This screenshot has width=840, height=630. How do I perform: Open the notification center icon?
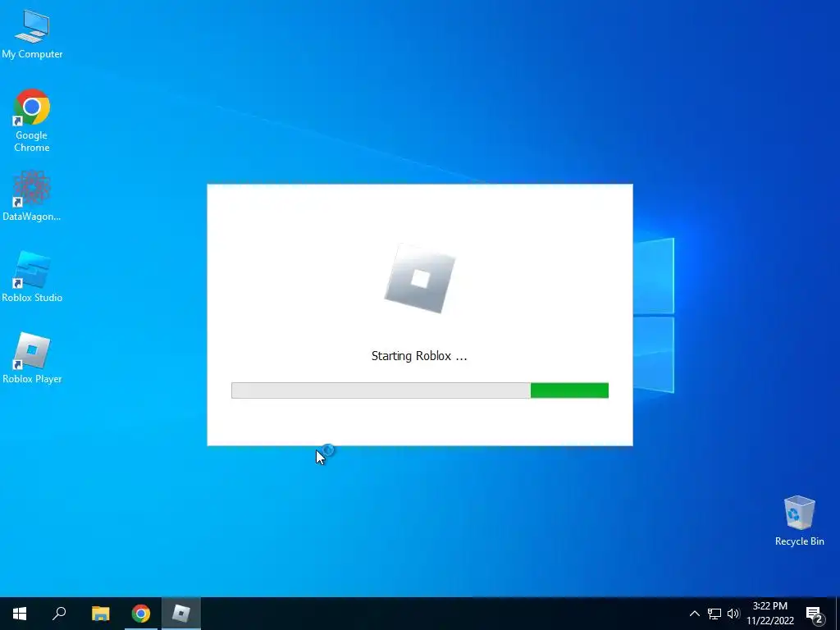815,614
